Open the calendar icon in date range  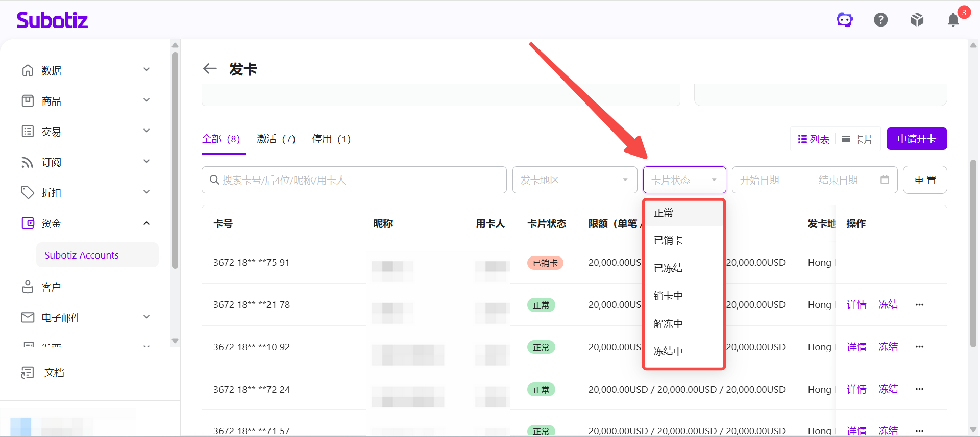[885, 179]
